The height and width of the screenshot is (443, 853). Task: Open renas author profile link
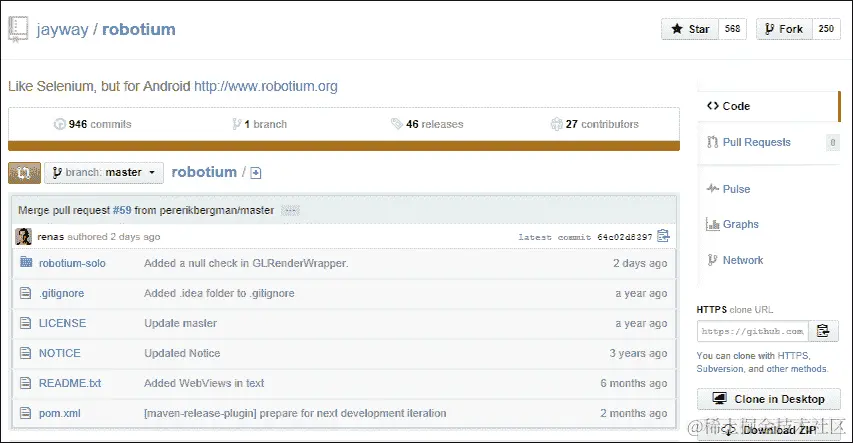click(x=51, y=237)
